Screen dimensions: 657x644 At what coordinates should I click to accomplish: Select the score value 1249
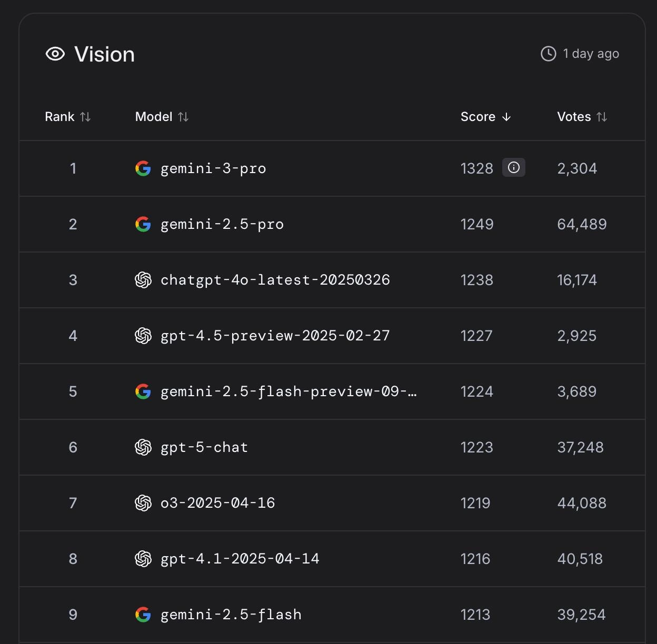(x=477, y=224)
